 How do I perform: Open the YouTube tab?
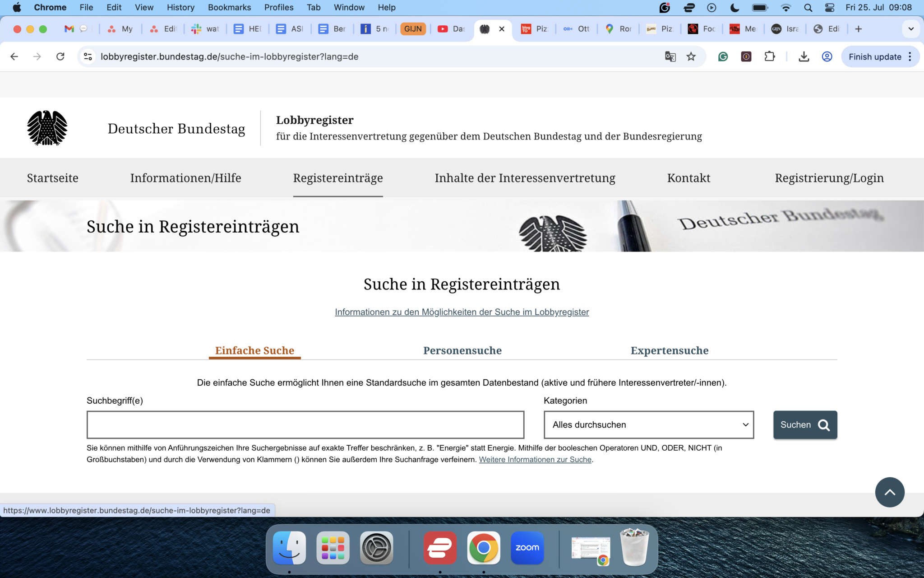[x=443, y=28]
